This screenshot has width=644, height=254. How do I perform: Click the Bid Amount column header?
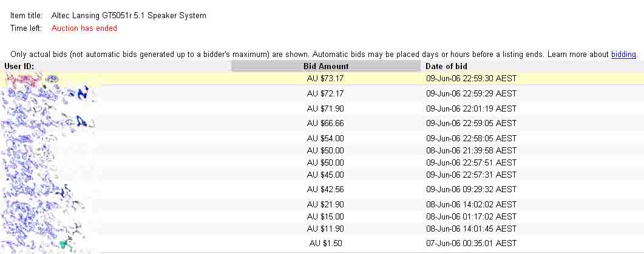click(x=326, y=66)
